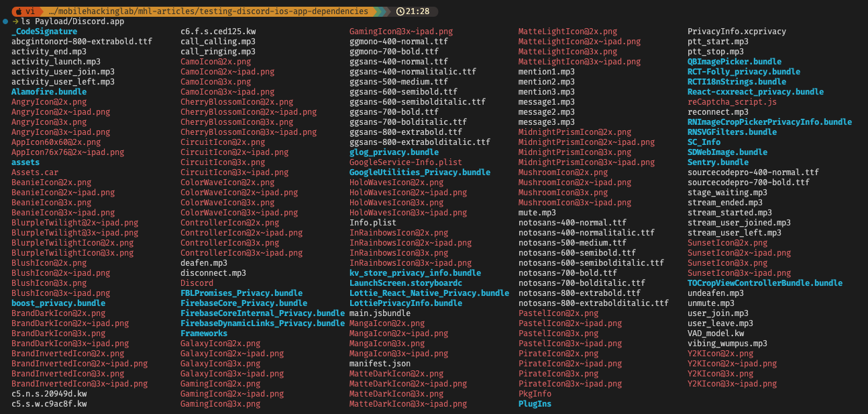Click the call_calling.mp3 file name
Screen dimensions: 868x414
click(x=218, y=42)
